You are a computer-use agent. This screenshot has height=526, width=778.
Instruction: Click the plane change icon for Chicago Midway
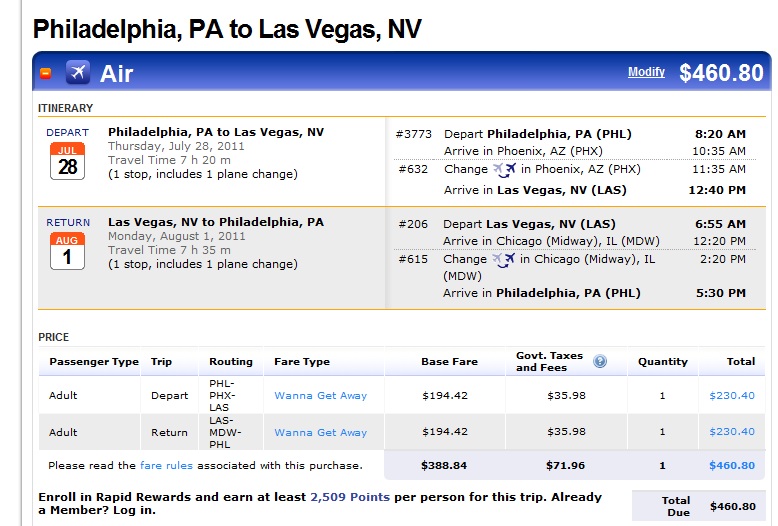point(504,260)
